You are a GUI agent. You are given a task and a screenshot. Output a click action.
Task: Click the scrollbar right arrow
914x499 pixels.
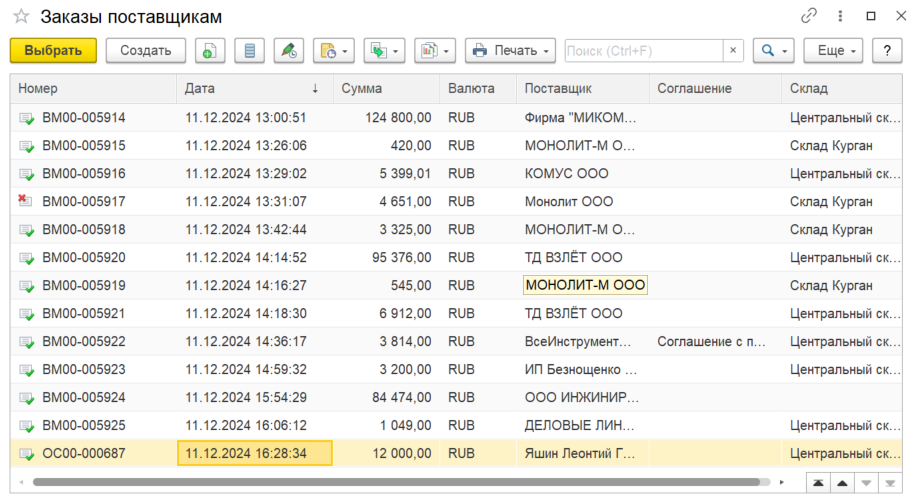coord(782,482)
